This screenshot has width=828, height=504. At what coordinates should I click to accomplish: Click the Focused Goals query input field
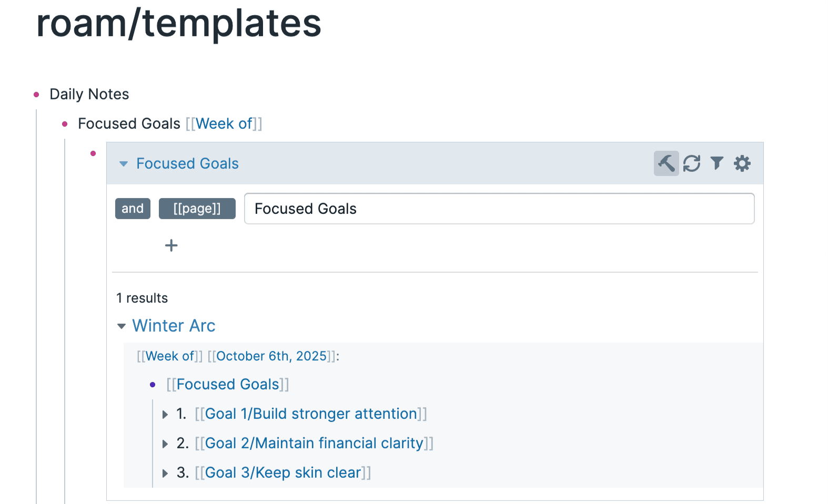(x=499, y=209)
